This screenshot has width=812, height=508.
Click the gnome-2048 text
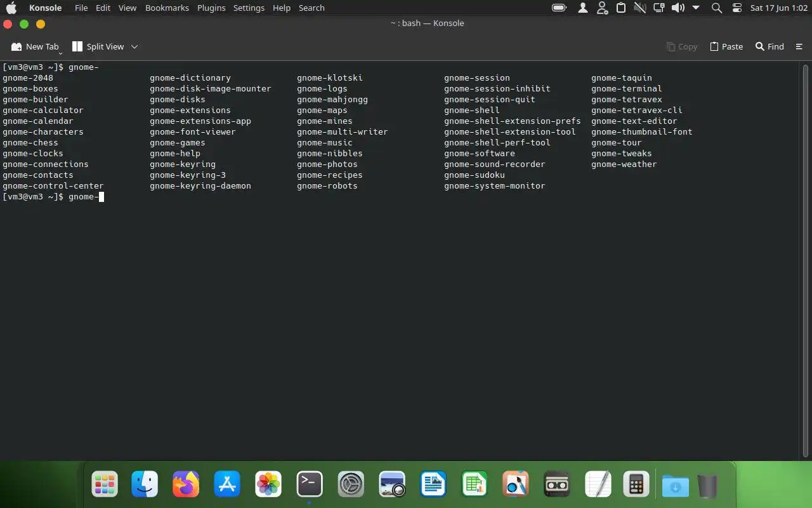pyautogui.click(x=27, y=77)
